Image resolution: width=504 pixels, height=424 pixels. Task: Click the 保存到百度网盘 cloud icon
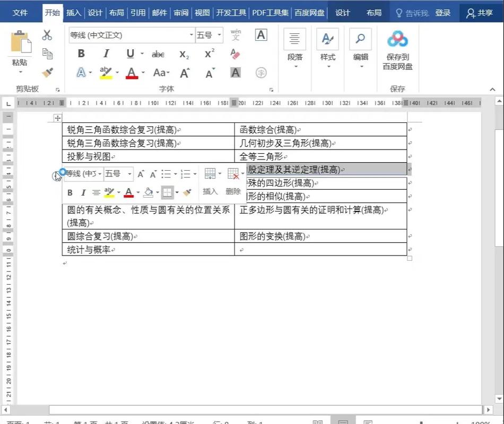398,38
